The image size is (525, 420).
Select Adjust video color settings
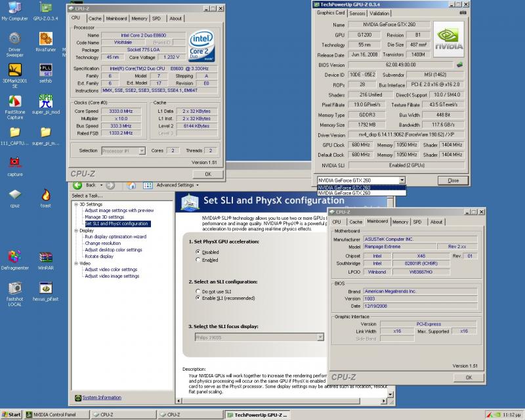pyautogui.click(x=111, y=269)
